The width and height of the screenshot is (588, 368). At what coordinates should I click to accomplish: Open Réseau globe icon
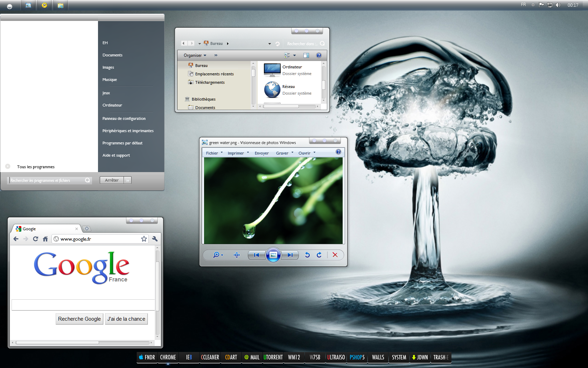point(272,90)
